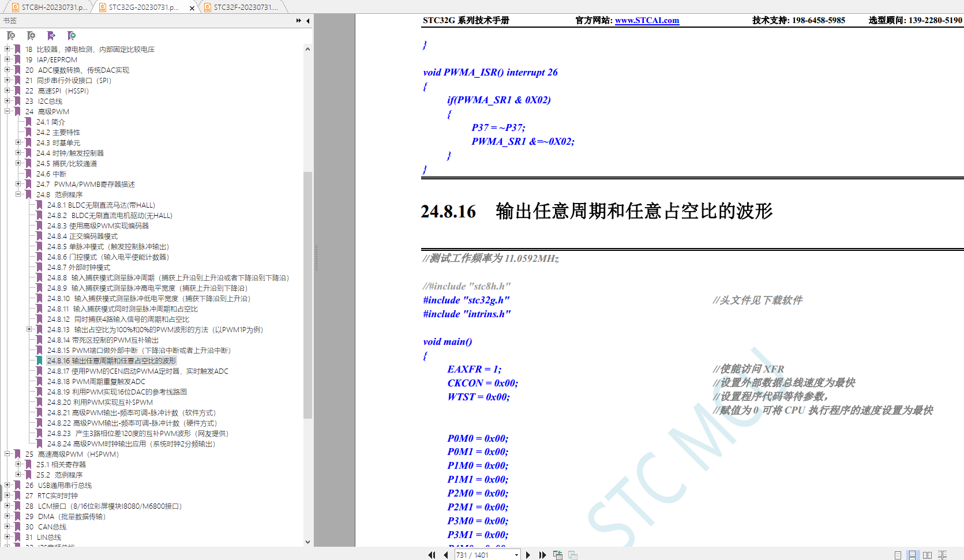964x560 pixels.
Task: Expand the 24.4 时钟/触发控制器 node
Action: click(18, 153)
